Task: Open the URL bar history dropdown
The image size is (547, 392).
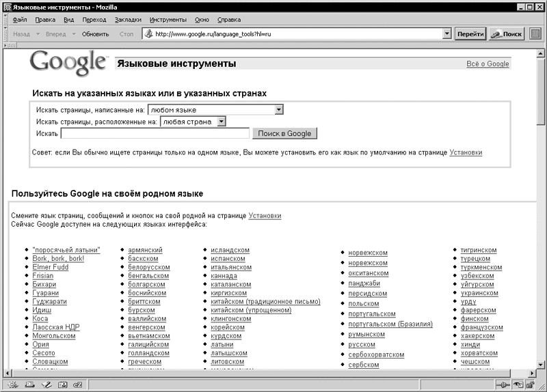Action: [447, 33]
